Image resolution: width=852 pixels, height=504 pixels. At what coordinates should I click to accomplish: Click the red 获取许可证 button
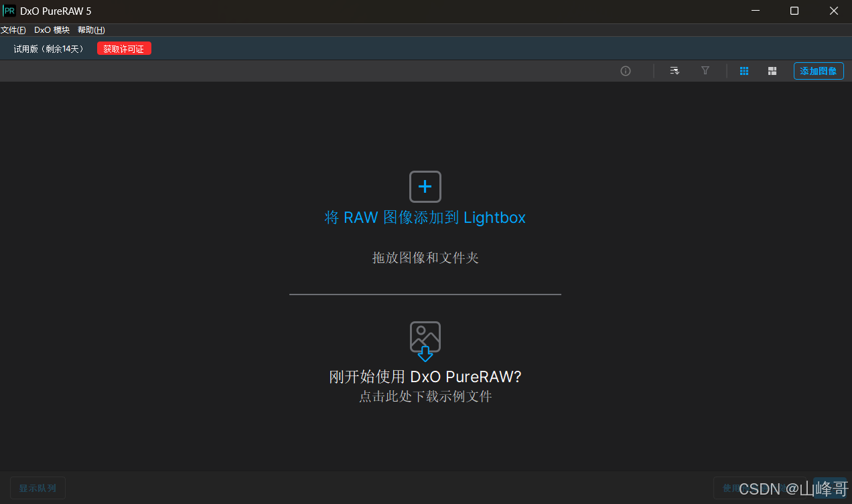(124, 49)
